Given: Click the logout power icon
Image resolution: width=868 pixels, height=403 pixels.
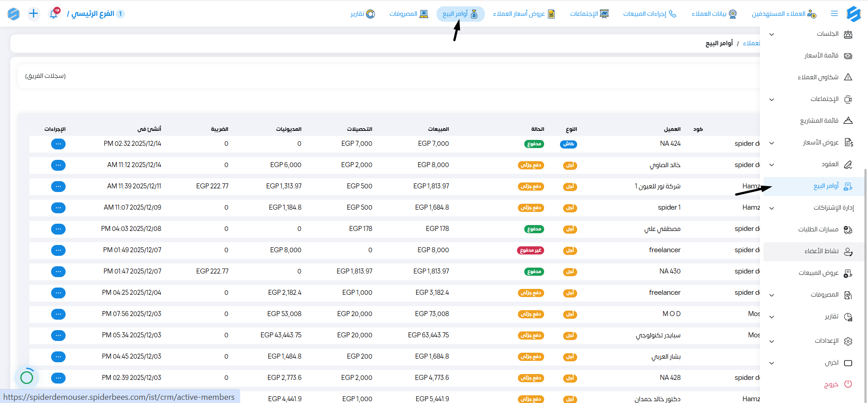Looking at the screenshot, I should click(x=848, y=384).
